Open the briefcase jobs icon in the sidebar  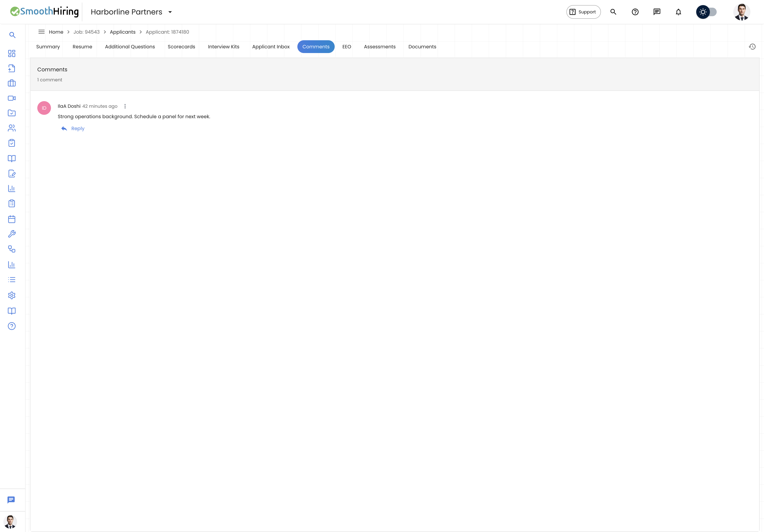point(12,83)
